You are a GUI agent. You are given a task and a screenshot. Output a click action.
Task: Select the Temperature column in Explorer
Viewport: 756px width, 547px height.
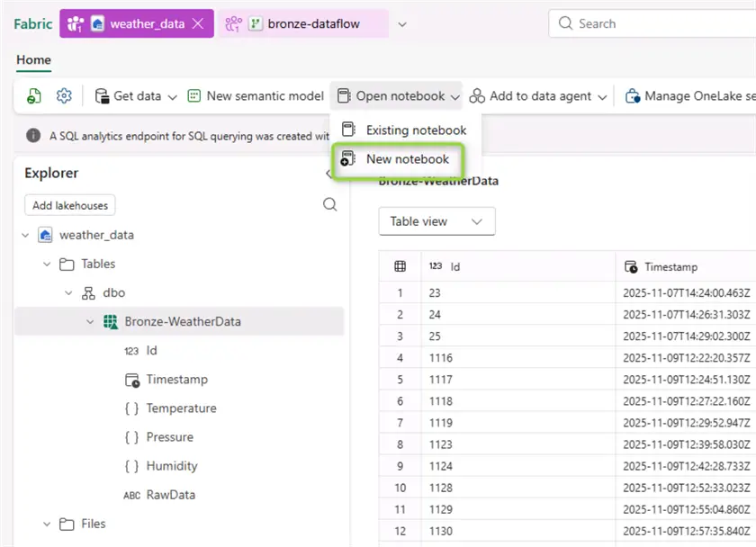[181, 408]
